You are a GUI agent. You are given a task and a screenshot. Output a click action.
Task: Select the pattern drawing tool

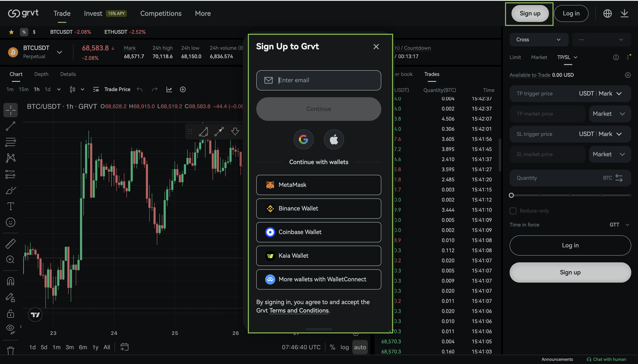11,158
